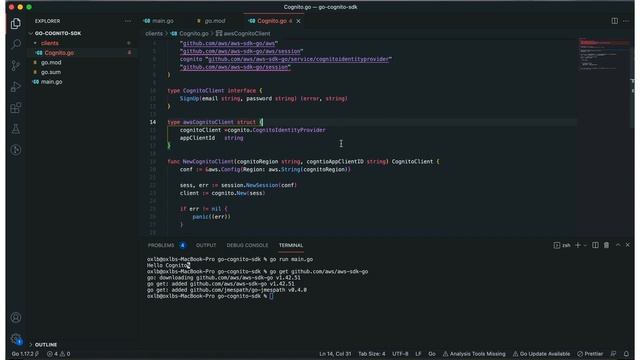Open the Manage settings gear
The width and height of the screenshot is (640, 360).
(x=16, y=339)
